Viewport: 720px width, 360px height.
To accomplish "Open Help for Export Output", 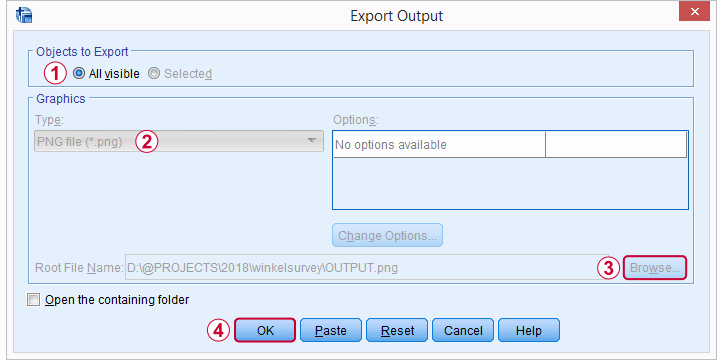I will coord(529,330).
